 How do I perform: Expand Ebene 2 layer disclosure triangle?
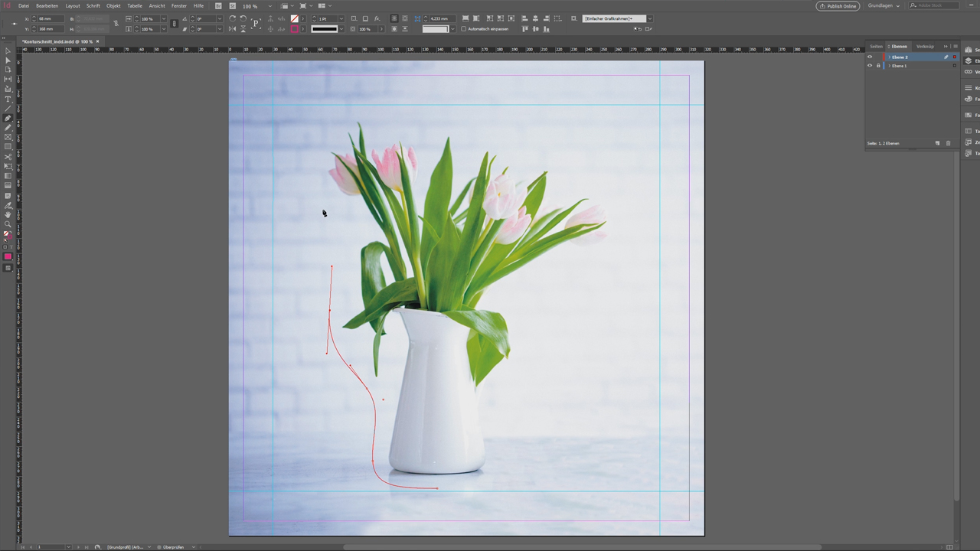pos(889,57)
